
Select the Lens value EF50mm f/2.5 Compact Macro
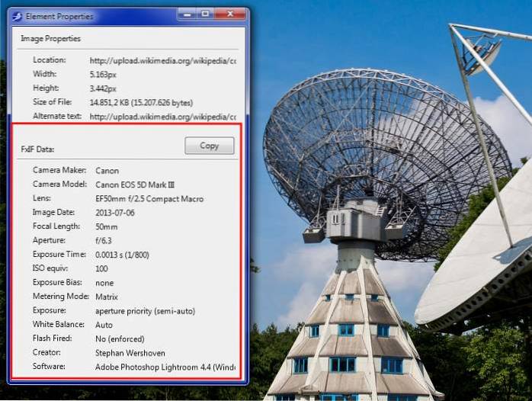click(149, 199)
